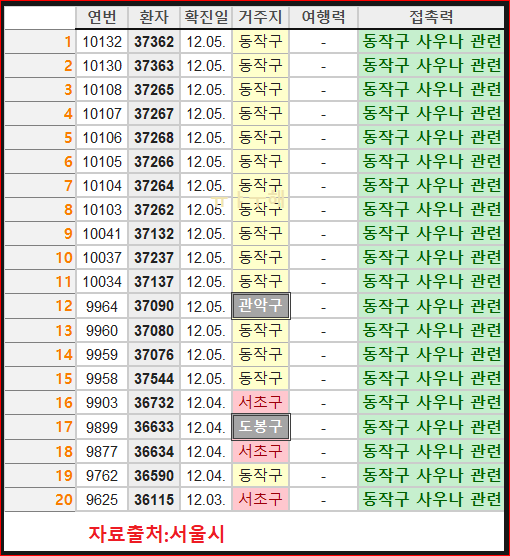Select the 여행력 column header
510x556 pixels.
(323, 17)
